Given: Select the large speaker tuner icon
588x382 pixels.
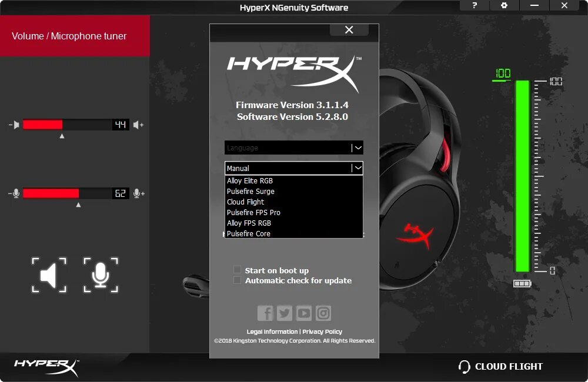Looking at the screenshot, I should pyautogui.click(x=49, y=275).
